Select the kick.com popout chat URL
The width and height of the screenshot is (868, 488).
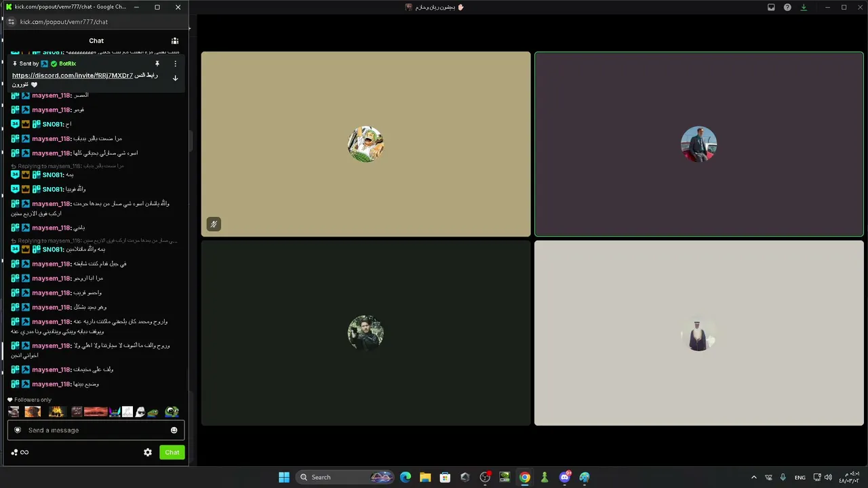tap(64, 22)
